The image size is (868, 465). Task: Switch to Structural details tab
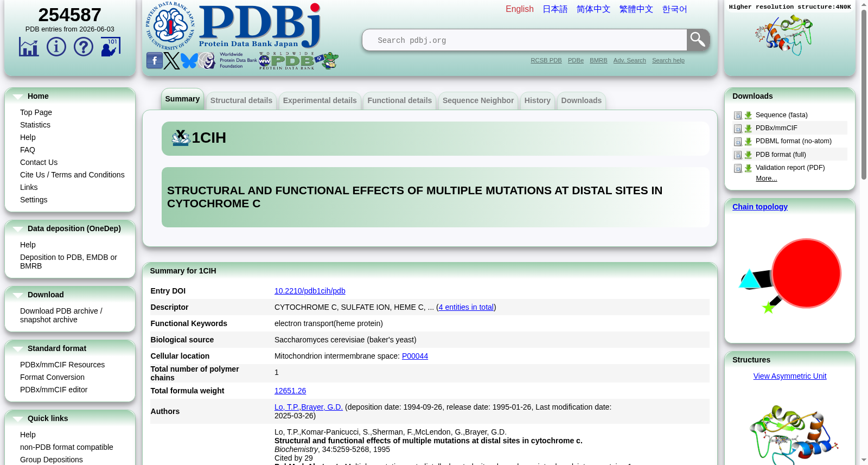click(241, 100)
